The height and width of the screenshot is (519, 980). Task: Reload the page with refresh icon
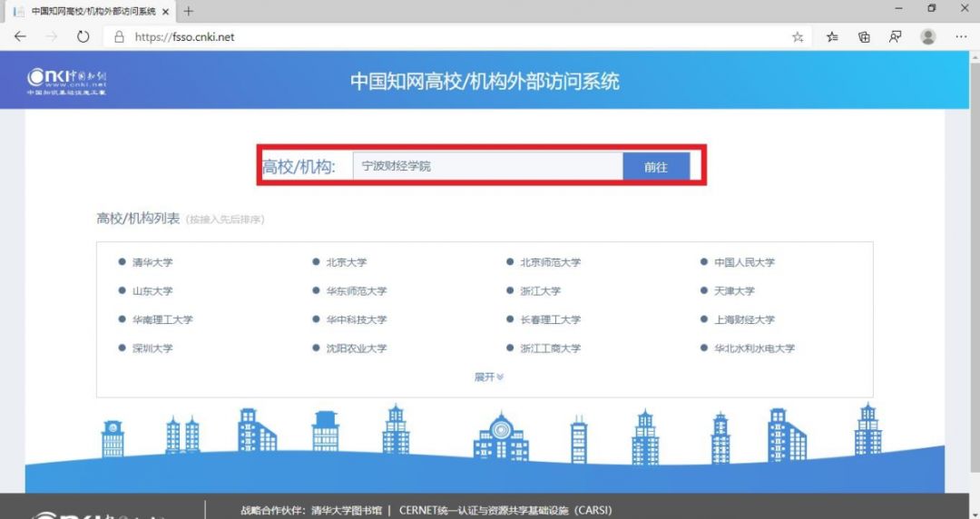pyautogui.click(x=83, y=36)
